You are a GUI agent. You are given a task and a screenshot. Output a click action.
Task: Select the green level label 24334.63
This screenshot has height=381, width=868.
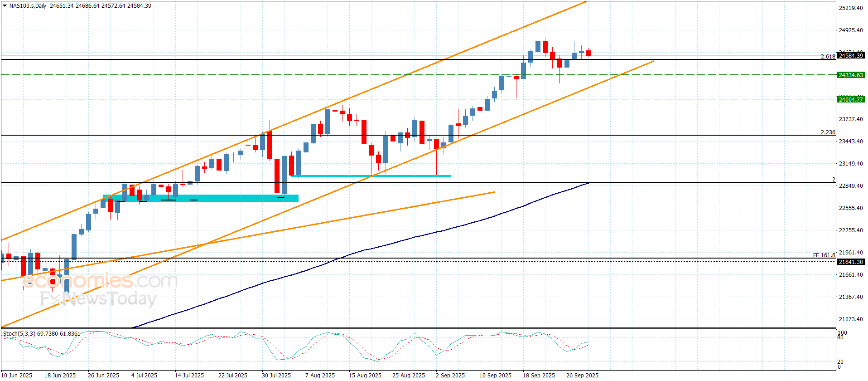pos(851,75)
